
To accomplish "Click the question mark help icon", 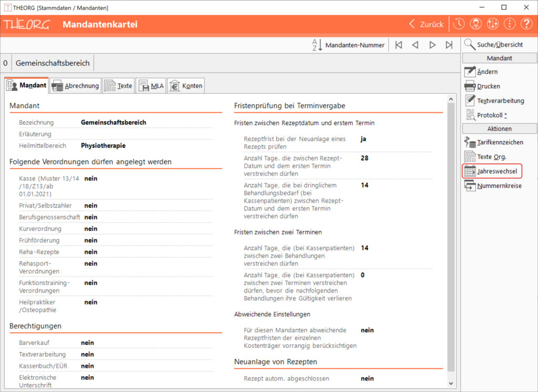I will point(526,24).
